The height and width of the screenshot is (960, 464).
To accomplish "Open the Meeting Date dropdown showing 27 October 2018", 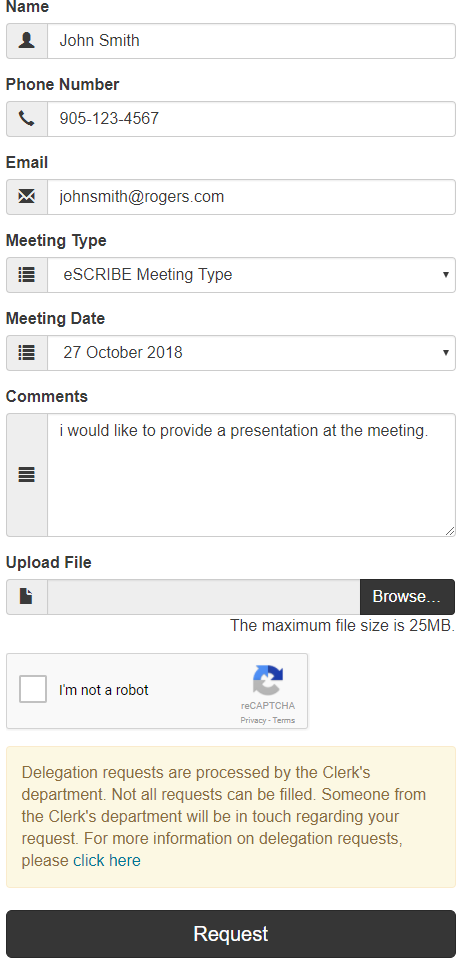I will click(252, 353).
